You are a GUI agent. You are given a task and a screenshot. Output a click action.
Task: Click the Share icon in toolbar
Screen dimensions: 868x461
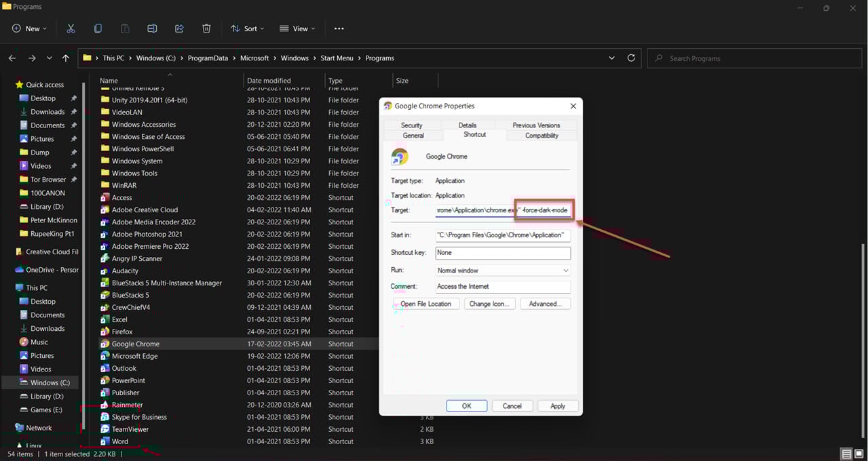point(179,28)
